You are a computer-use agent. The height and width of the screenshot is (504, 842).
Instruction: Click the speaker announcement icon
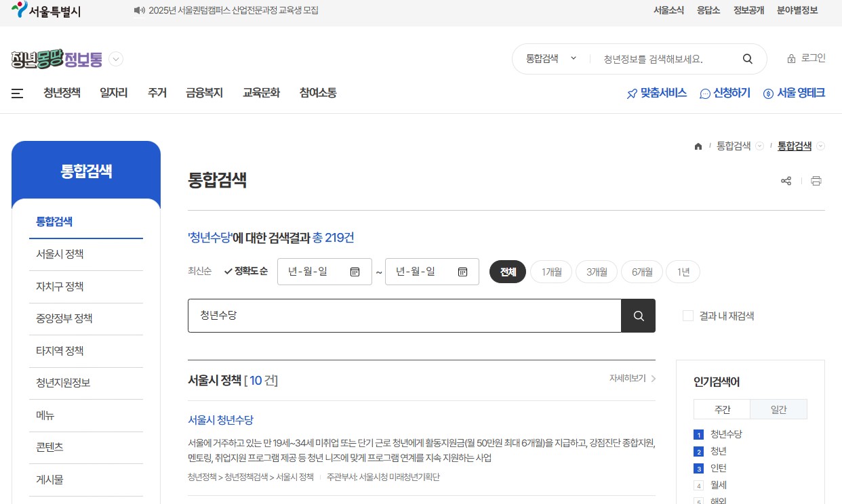coord(140,10)
